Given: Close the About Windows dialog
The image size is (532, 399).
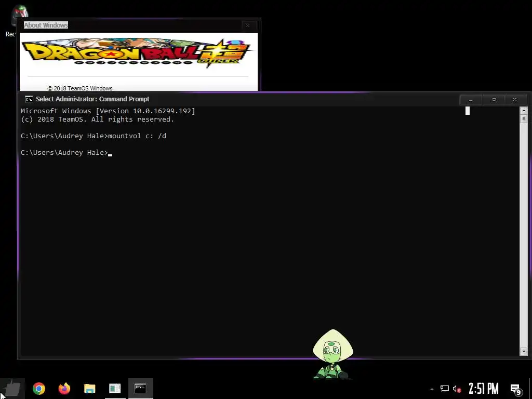Looking at the screenshot, I should tap(248, 25).
